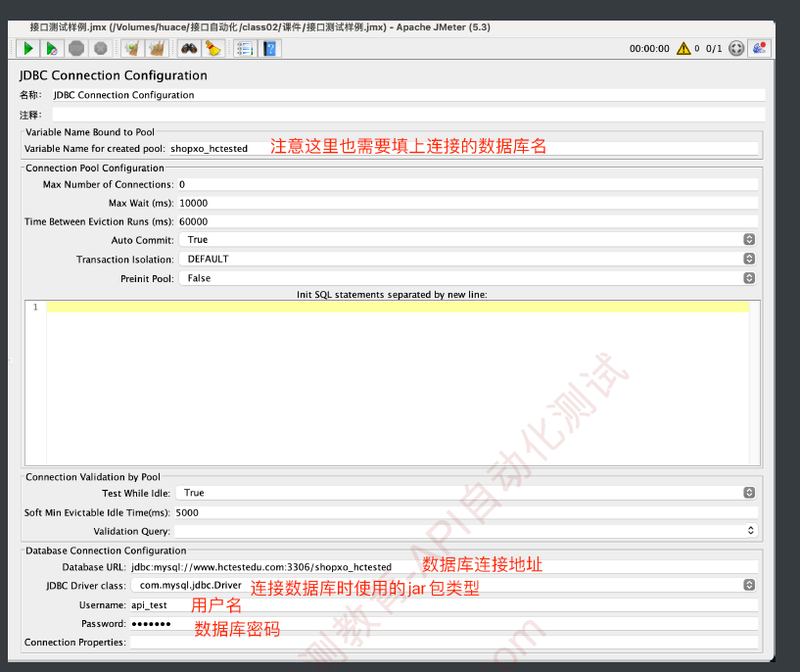Viewport: 800px width, 672px height.
Task: Click Start no pauses toolbar icon
Action: 52,48
